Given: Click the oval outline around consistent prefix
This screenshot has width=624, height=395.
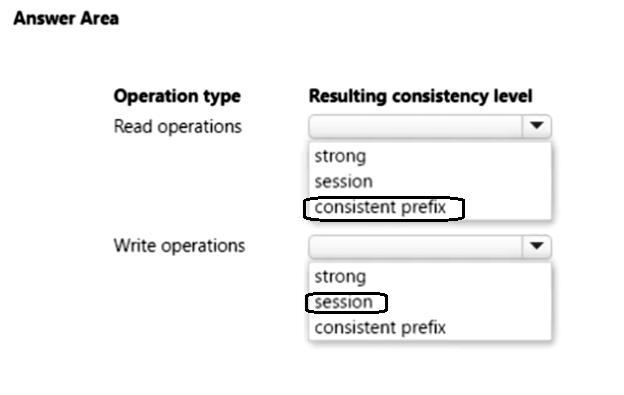Looking at the screenshot, I should 384,208.
